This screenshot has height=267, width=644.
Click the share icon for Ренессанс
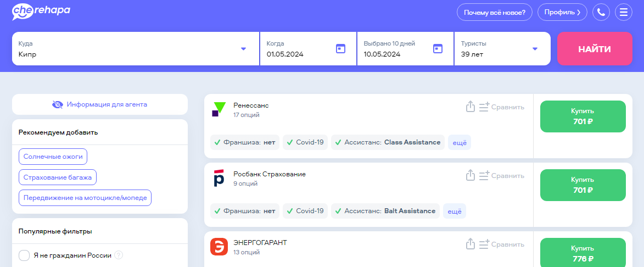471,107
